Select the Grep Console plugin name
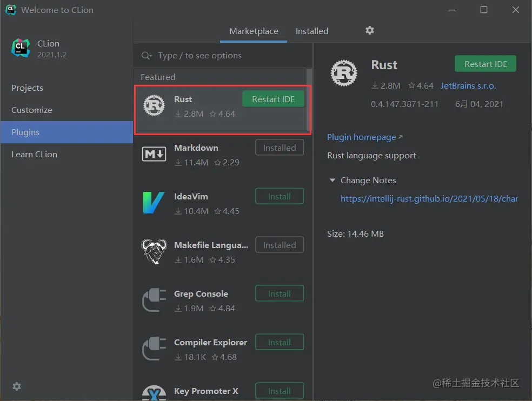Viewport: 532px width, 401px height. pos(201,294)
